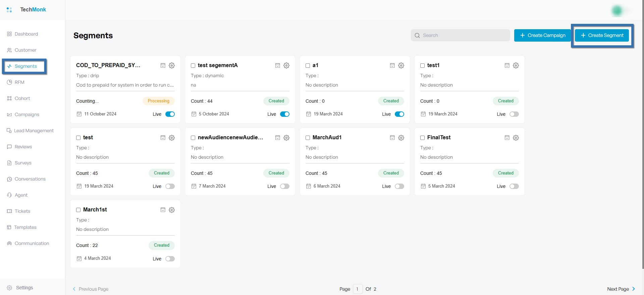The width and height of the screenshot is (644, 295).
Task: Tick the test segementA checkbox
Action: point(193,65)
